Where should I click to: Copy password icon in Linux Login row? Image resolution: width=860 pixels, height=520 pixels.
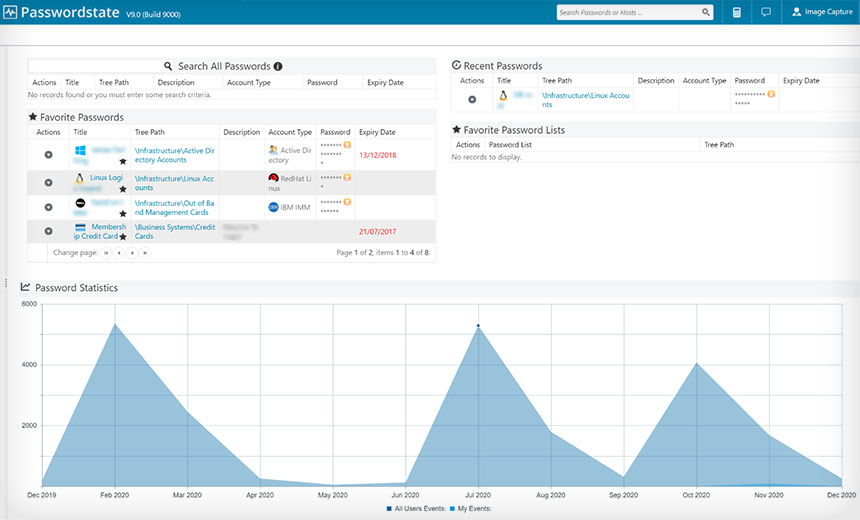pos(347,178)
